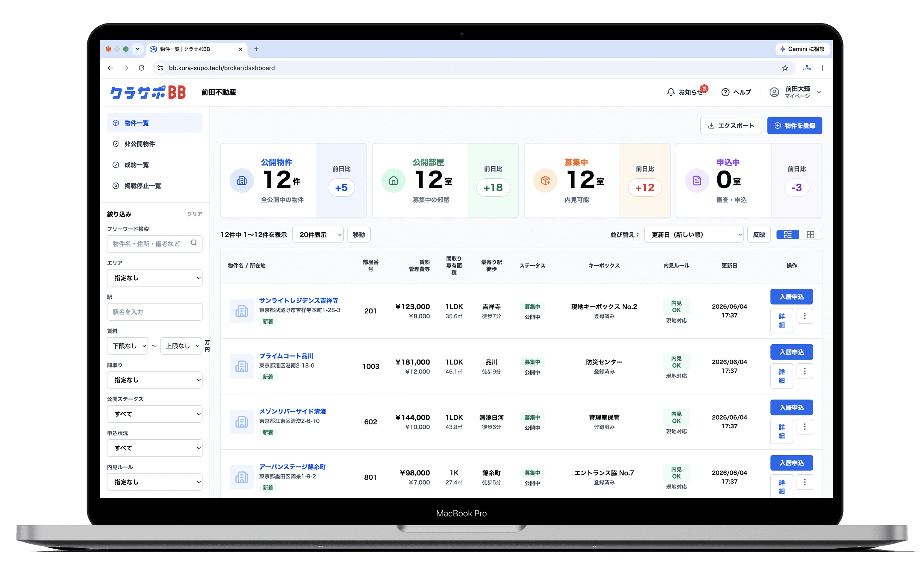The width and height of the screenshot is (924, 574).
Task: Select 物件一覧 in the sidebar
Action: tap(155, 123)
